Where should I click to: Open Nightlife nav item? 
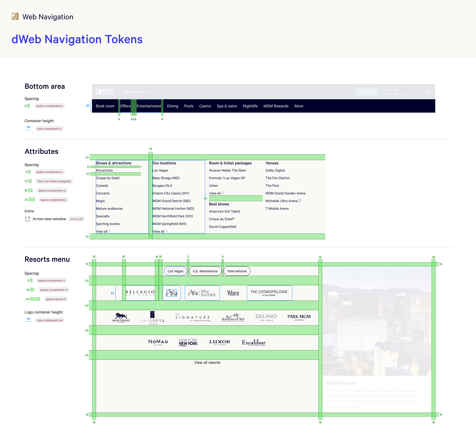250,106
